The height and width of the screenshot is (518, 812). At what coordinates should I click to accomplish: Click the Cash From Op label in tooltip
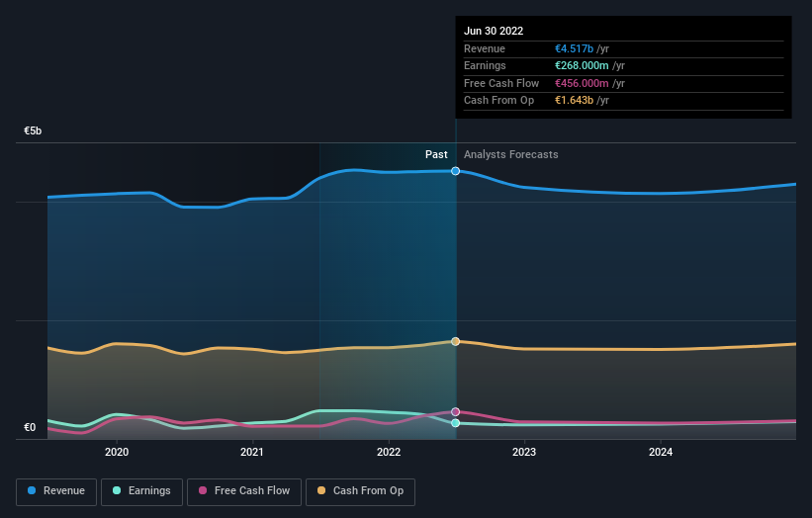click(x=498, y=101)
